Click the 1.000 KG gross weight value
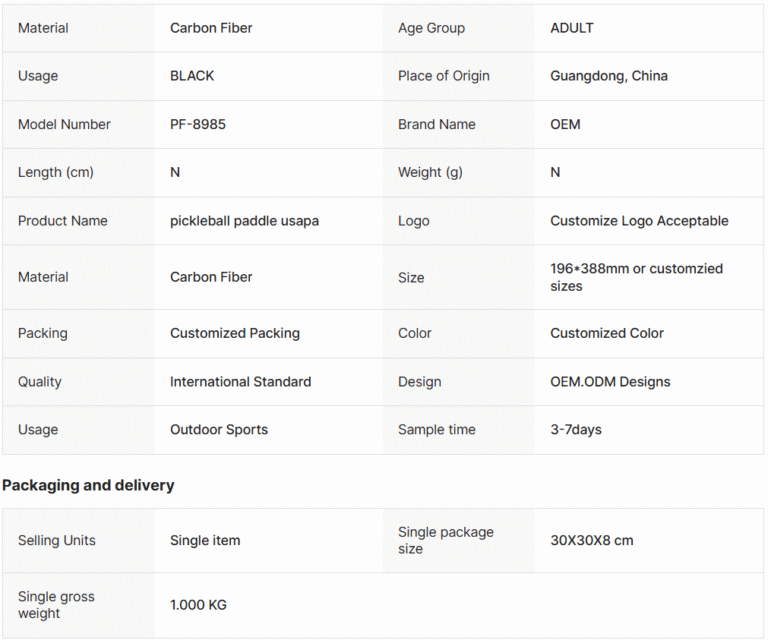This screenshot has height=640, width=768. coord(198,605)
